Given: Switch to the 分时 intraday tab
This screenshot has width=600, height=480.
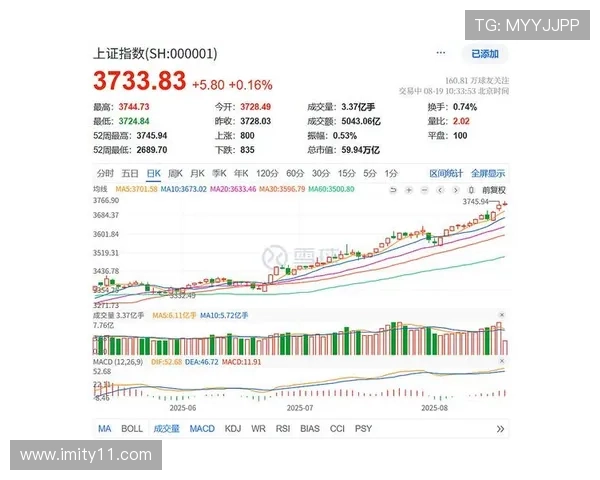Looking at the screenshot, I should click(105, 172).
